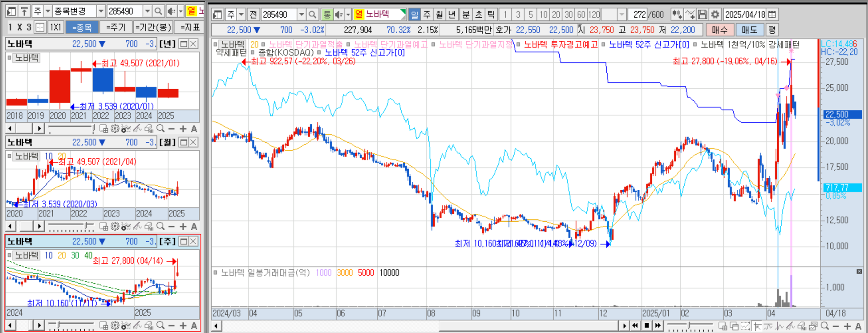Select the =기간(봉) tab
This screenshot has width=868, height=333.
[153, 27]
